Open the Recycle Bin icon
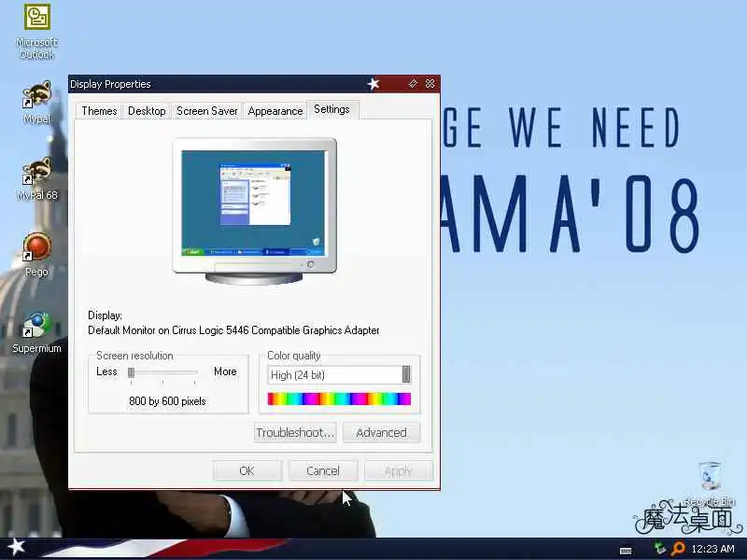Image resolution: width=747 pixels, height=560 pixels. [710, 482]
